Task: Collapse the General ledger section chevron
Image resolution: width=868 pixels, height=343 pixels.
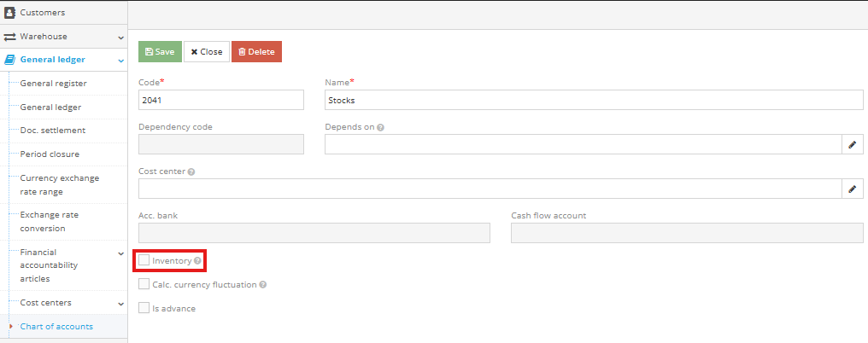Action: [x=120, y=61]
